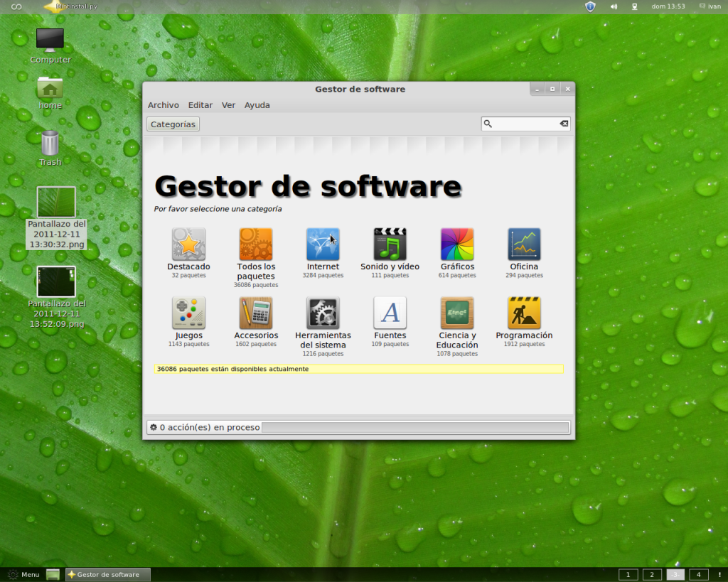This screenshot has height=582, width=728.
Task: Click inside the package search field
Action: coord(526,123)
